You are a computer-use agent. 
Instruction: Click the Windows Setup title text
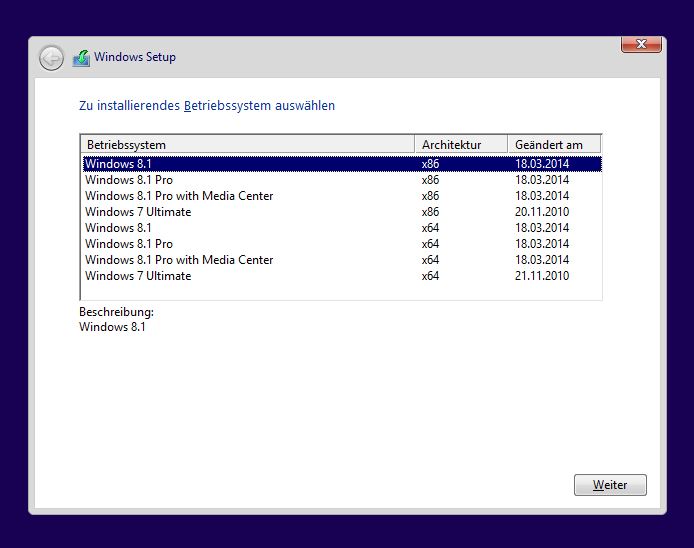[135, 57]
